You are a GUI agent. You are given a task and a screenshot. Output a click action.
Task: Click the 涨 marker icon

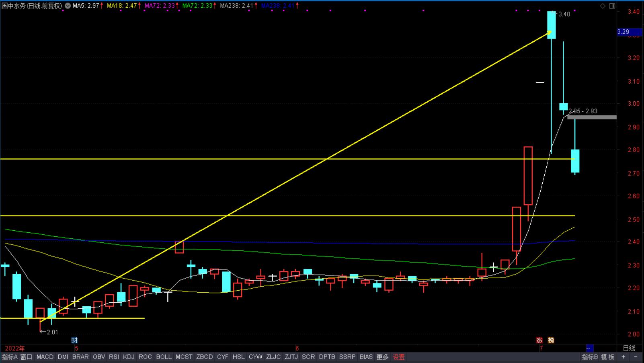click(x=539, y=340)
